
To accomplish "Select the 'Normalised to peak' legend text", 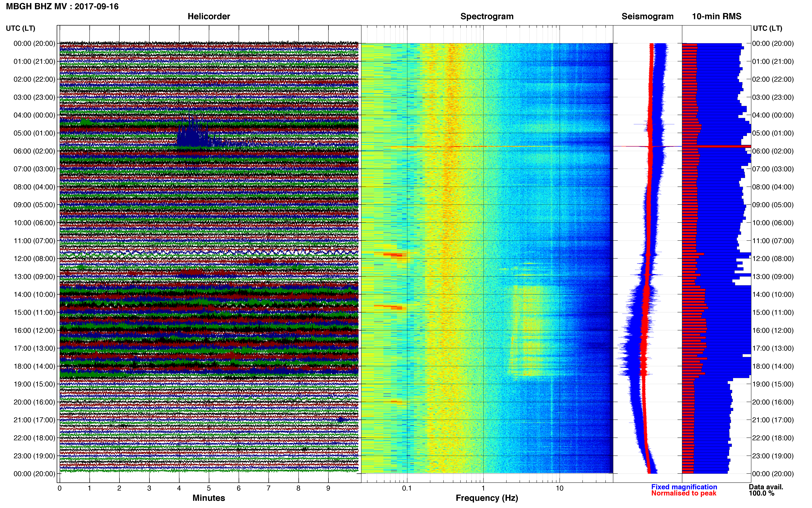I will [684, 493].
